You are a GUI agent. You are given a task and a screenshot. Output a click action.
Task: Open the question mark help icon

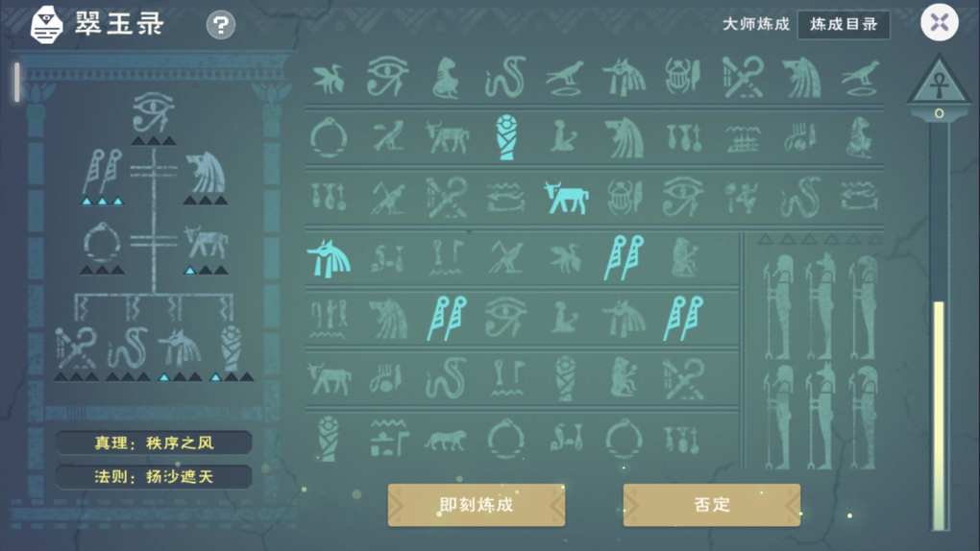221,25
